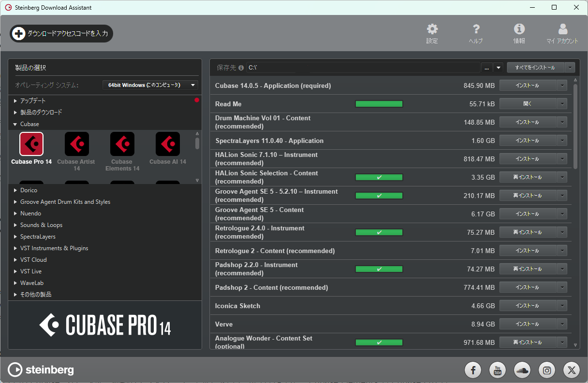Click the CUBASE PRO 14 banner image

[x=105, y=325]
